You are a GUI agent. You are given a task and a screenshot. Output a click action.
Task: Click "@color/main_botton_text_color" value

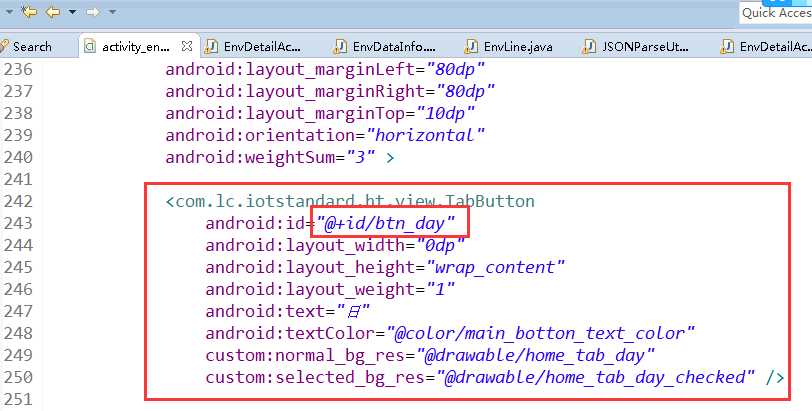541,333
